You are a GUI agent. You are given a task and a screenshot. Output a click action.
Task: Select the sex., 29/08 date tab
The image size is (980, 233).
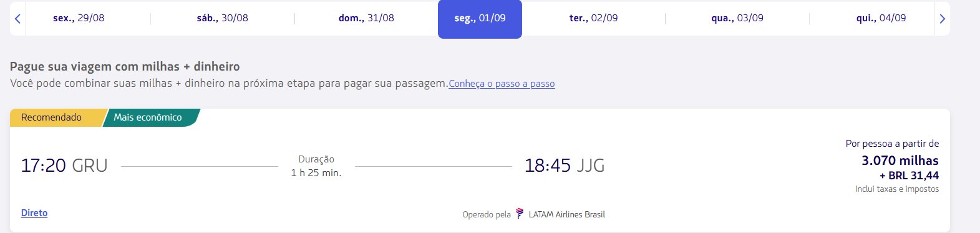point(79,18)
